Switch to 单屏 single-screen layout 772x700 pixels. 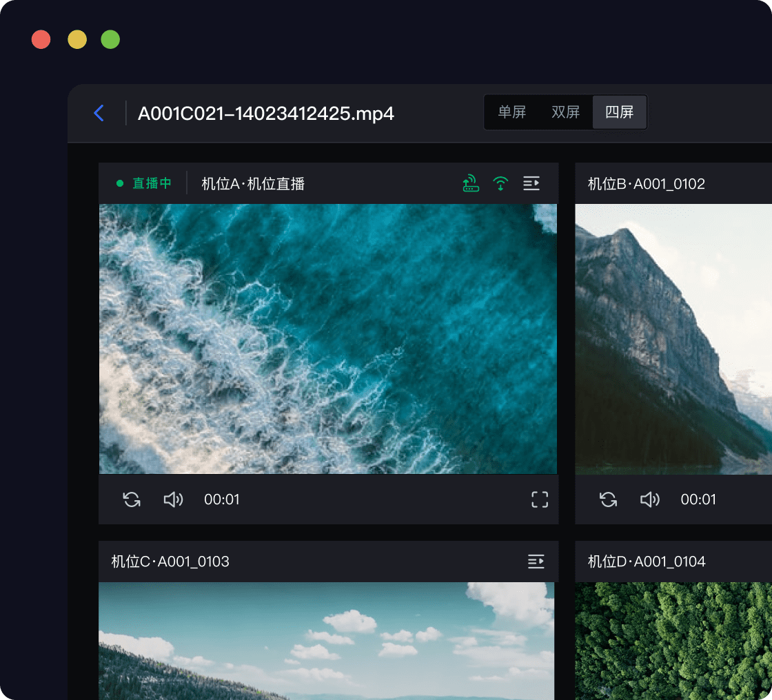pyautogui.click(x=512, y=112)
